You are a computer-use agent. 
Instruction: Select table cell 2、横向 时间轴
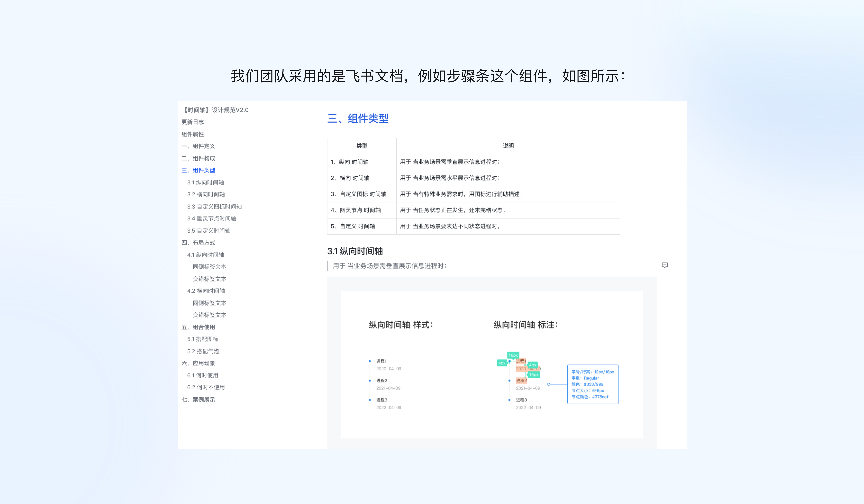pyautogui.click(x=362, y=178)
